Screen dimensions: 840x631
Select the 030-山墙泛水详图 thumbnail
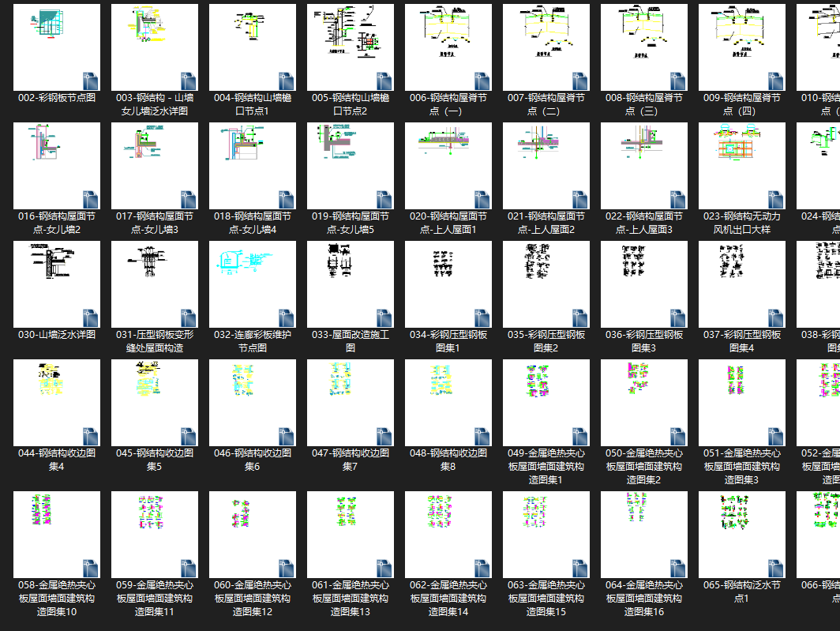coord(57,284)
